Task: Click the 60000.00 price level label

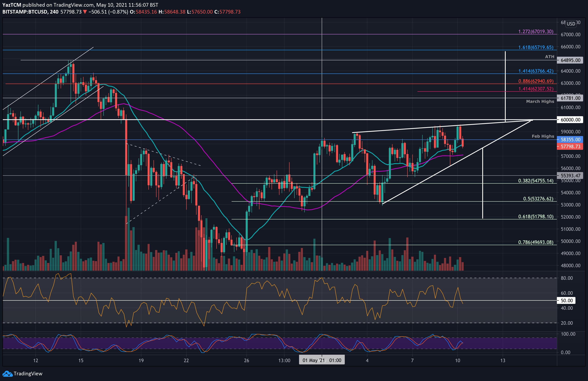Action: [x=570, y=120]
